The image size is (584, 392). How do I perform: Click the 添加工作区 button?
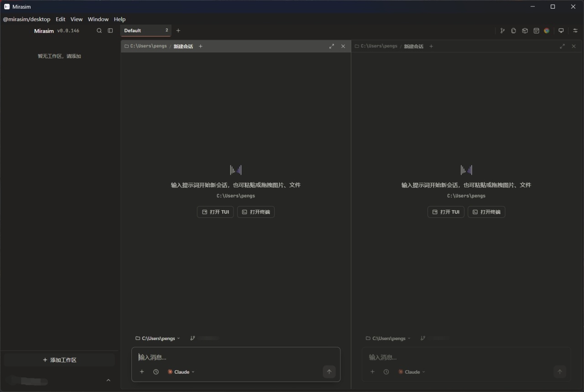tap(59, 360)
